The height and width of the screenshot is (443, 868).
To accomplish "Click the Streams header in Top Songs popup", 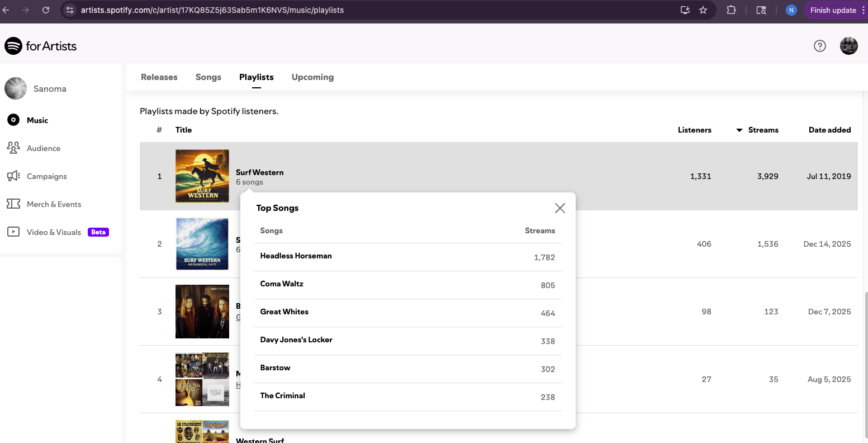I will click(x=540, y=230).
